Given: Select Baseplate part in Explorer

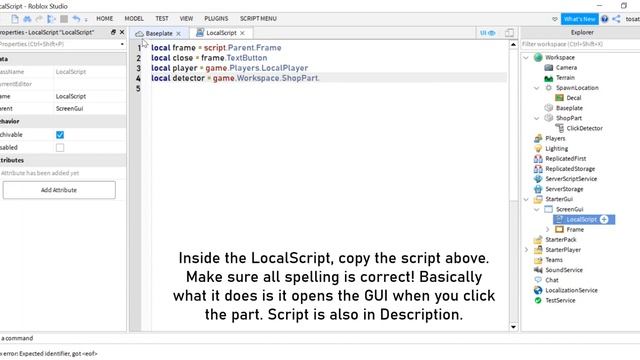Looking at the screenshot, I should tap(569, 108).
